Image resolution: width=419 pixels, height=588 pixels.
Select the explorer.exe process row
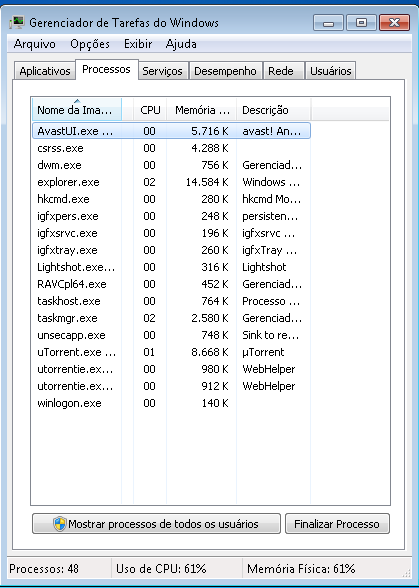tap(171, 182)
